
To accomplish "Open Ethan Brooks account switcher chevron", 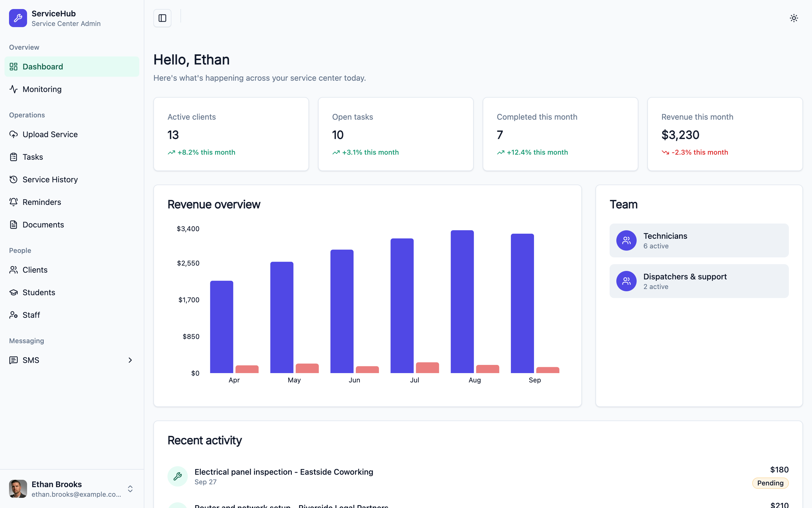I will (130, 489).
